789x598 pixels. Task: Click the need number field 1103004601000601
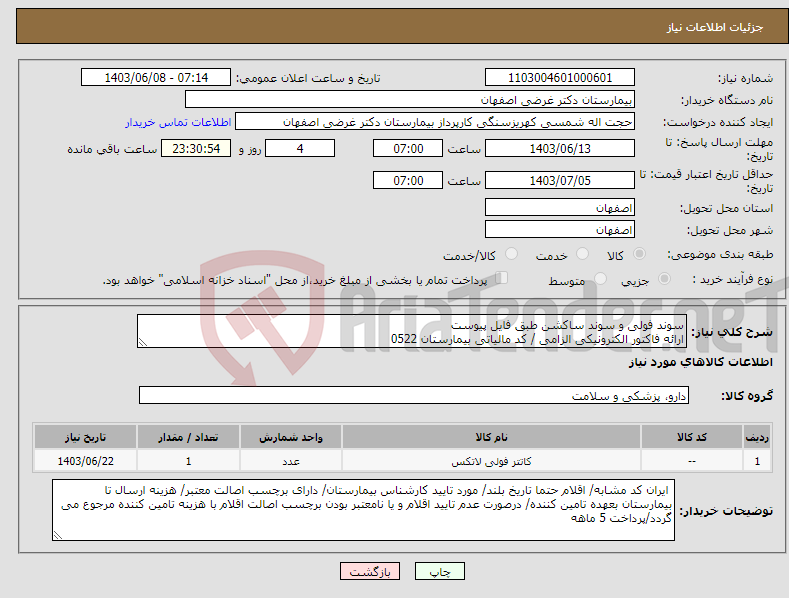560,78
